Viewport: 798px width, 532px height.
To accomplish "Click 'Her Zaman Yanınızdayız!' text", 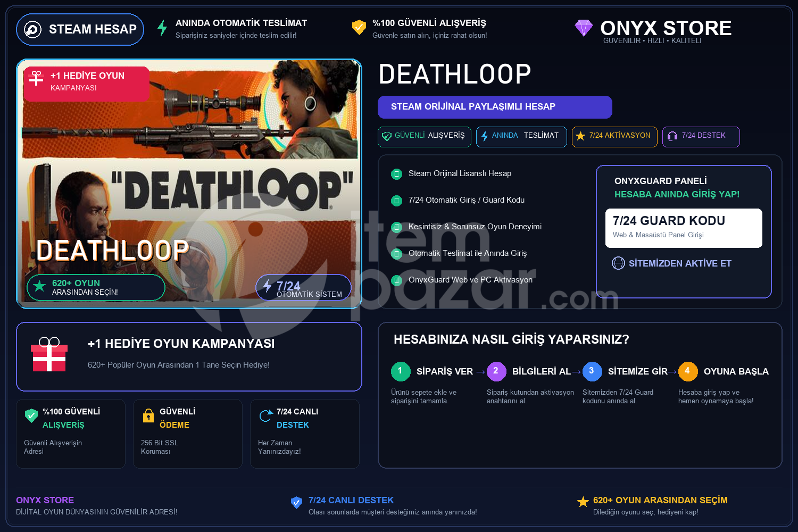I will [x=279, y=447].
